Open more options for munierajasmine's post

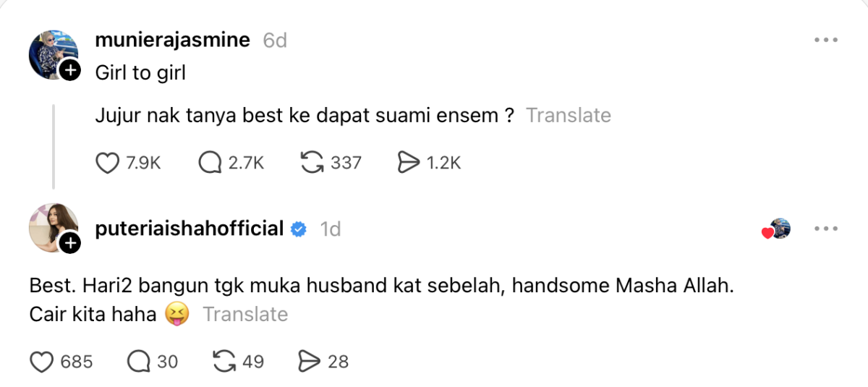(825, 41)
